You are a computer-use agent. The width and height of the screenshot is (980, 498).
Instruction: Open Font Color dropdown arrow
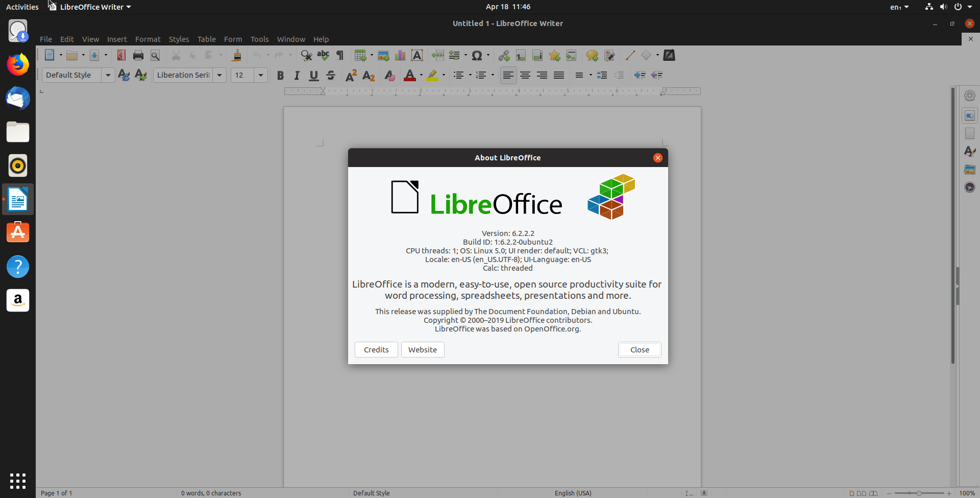pyautogui.click(x=421, y=75)
